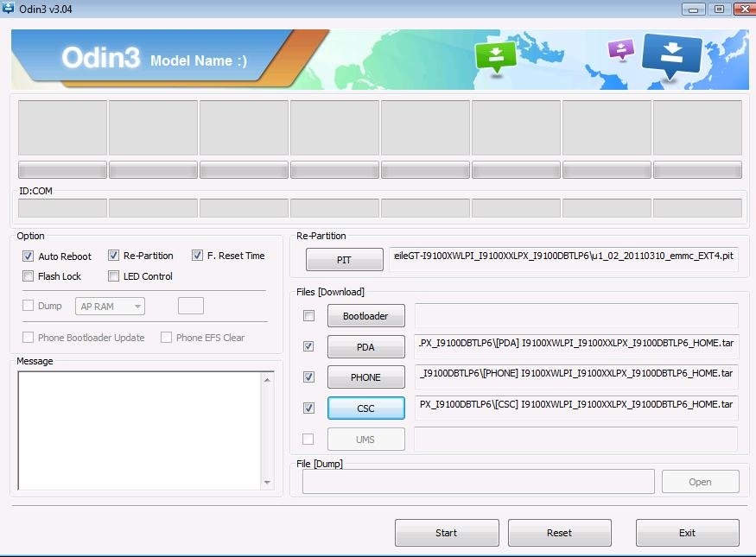Viewport: 756px width, 557px height.
Task: Enable the Flash Lock option
Action: [28, 276]
